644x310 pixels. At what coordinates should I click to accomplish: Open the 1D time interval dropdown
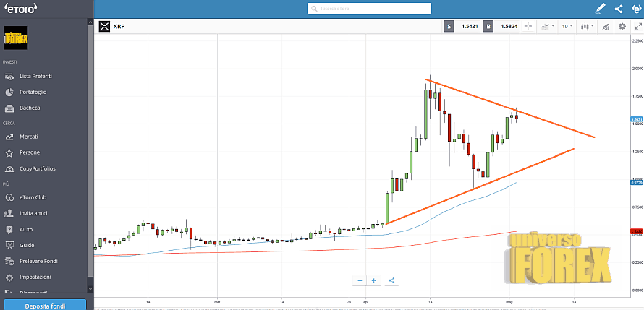coord(566,26)
